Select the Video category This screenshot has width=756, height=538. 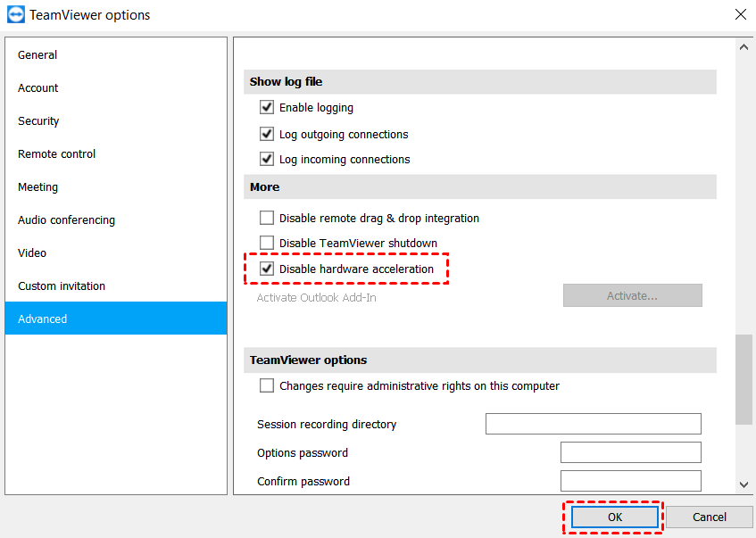(x=116, y=253)
